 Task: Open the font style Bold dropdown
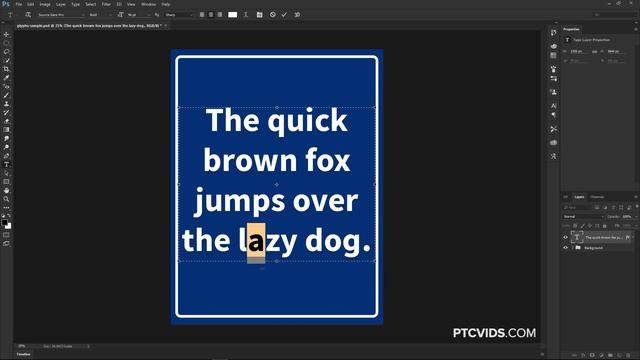tap(100, 15)
